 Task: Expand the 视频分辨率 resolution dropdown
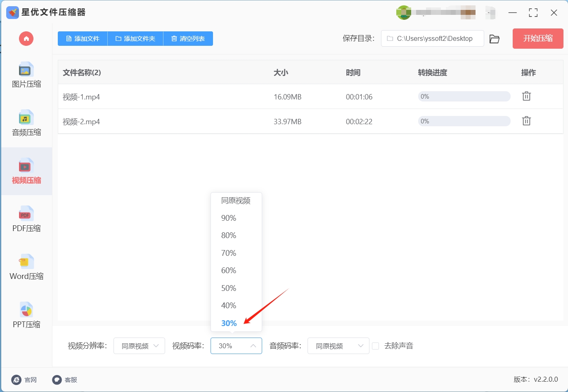pyautogui.click(x=139, y=346)
